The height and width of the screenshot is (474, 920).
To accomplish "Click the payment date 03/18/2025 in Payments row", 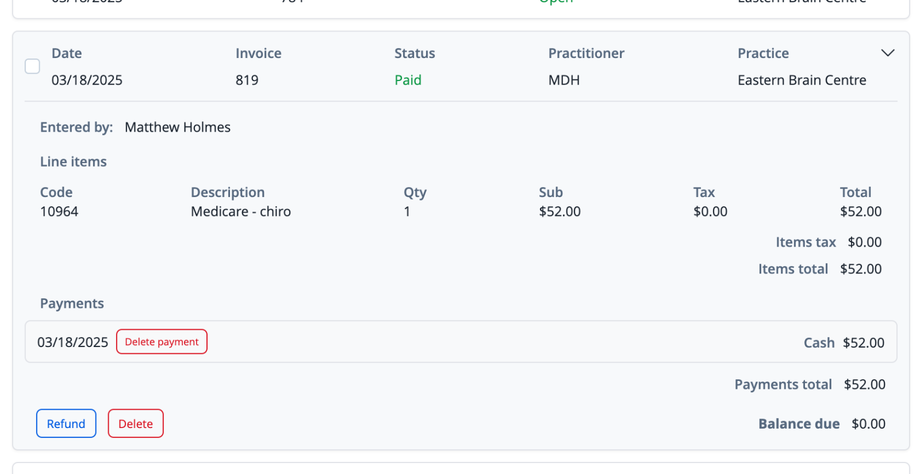I will 72,342.
